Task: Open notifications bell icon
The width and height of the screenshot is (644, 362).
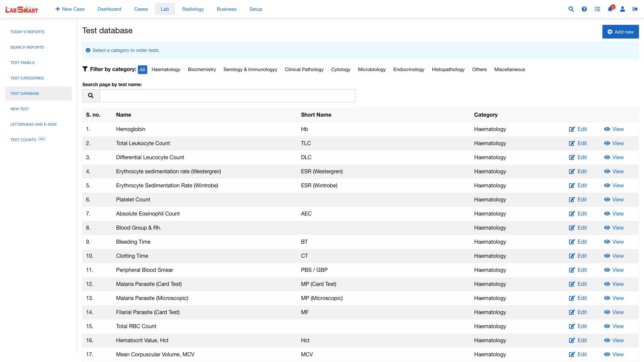Action: tap(610, 9)
